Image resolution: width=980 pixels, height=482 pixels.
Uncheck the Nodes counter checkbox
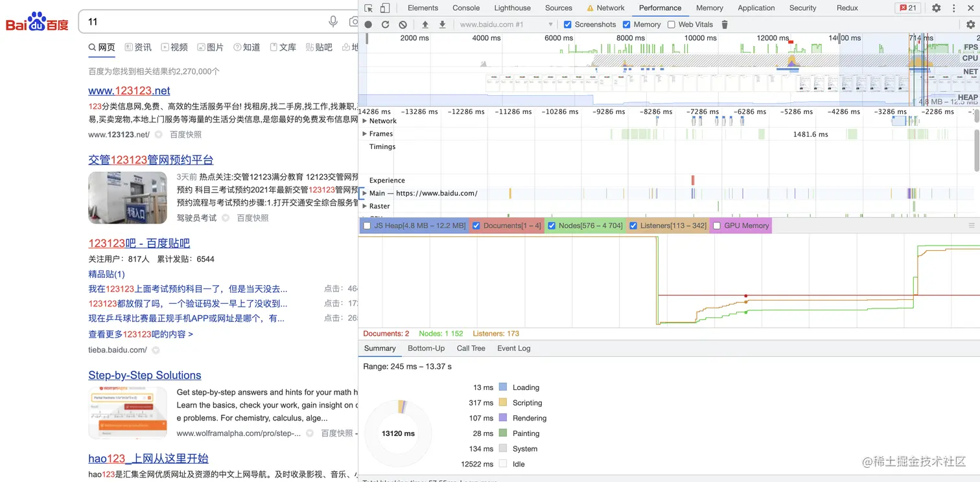(x=552, y=225)
